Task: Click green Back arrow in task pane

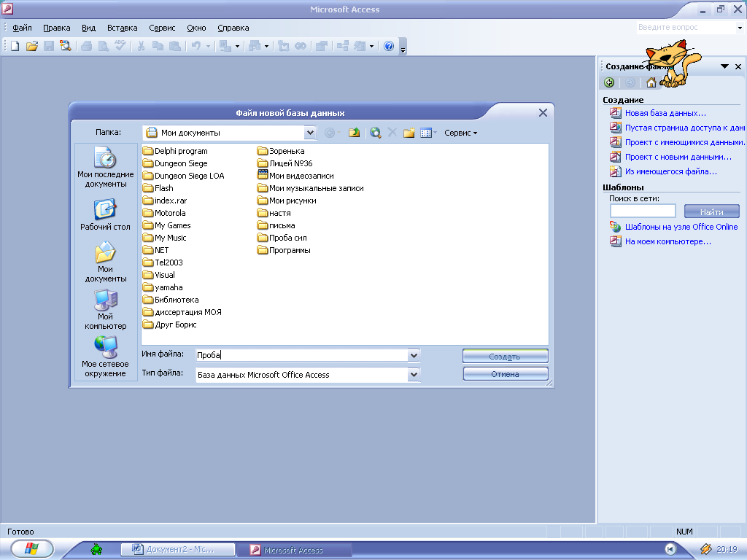Action: (609, 82)
